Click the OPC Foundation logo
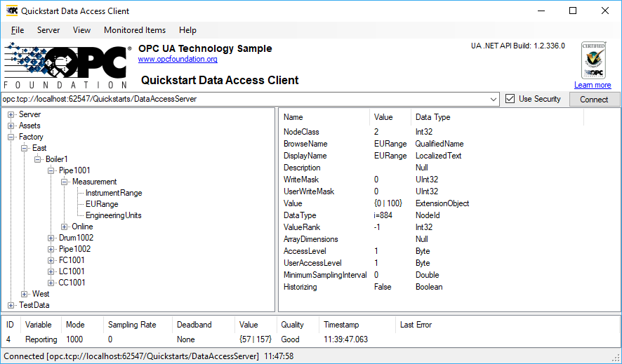Image resolution: width=622 pixels, height=364 pixels. (x=68, y=65)
